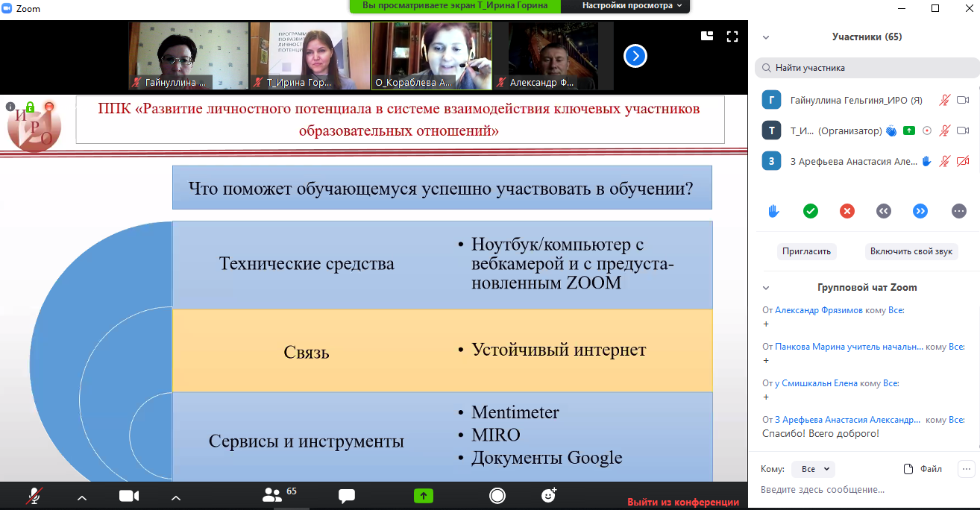Image resolution: width=980 pixels, height=510 pixels.
Task: Show next video thumbnails with blue arrow
Action: coord(635,56)
